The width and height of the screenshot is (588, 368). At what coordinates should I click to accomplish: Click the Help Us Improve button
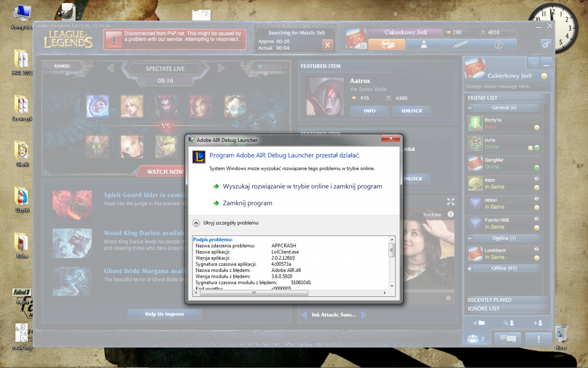point(164,314)
